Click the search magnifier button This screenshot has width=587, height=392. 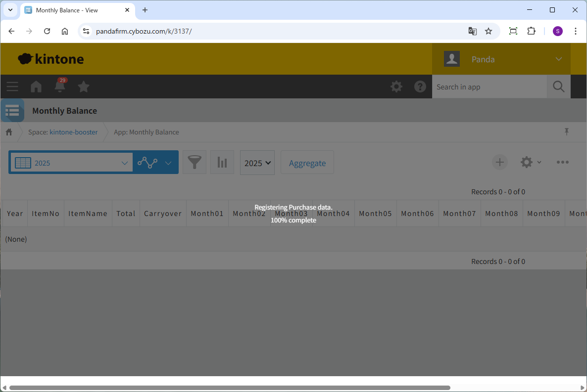[559, 87]
